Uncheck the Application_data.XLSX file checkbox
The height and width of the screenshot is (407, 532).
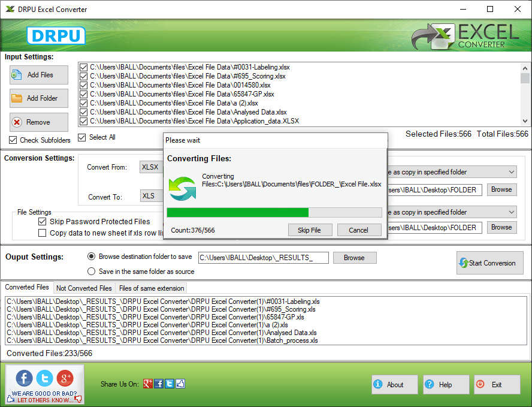[83, 121]
